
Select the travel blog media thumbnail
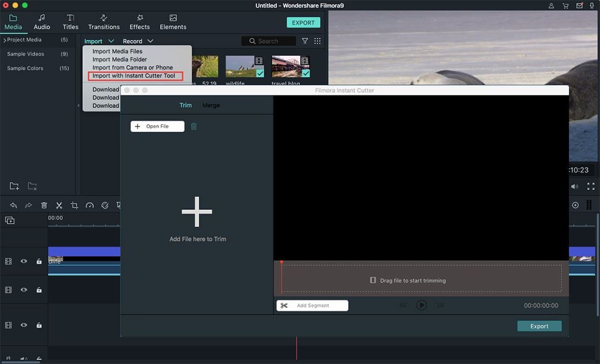click(x=290, y=67)
